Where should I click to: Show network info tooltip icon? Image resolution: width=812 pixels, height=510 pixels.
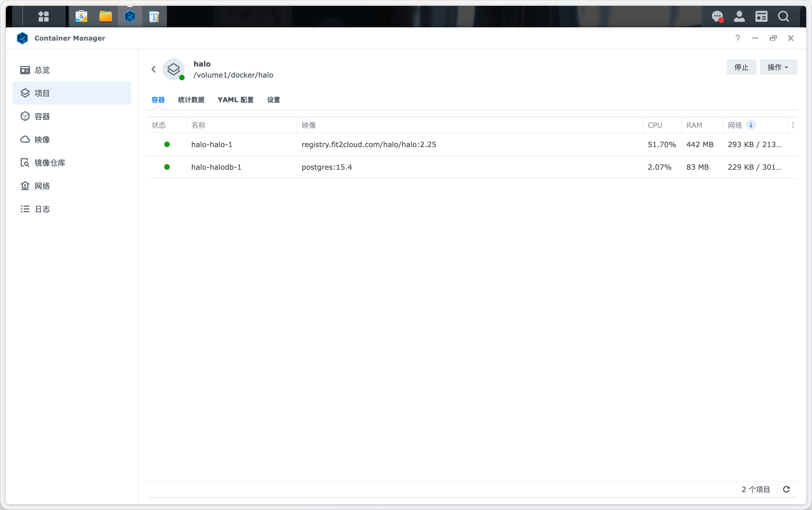click(x=751, y=125)
